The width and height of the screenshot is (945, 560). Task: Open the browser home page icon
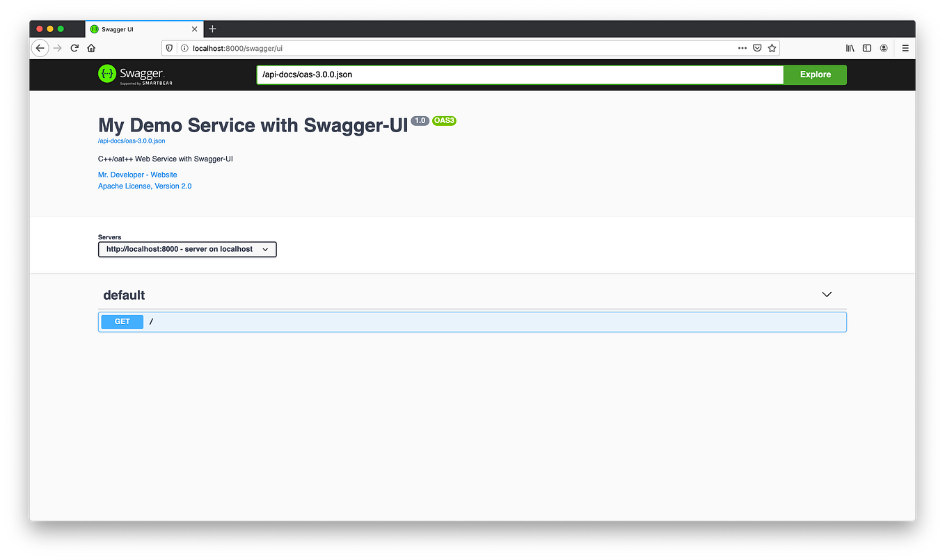(91, 48)
